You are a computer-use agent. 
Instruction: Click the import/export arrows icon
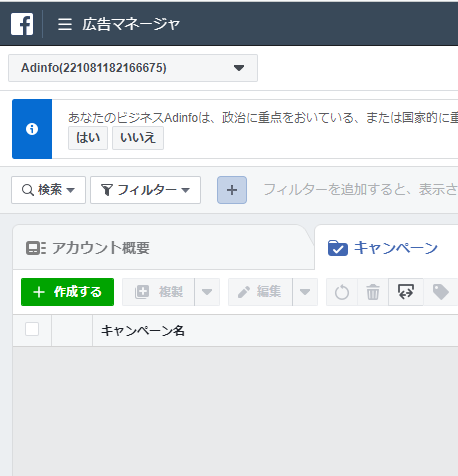[406, 292]
